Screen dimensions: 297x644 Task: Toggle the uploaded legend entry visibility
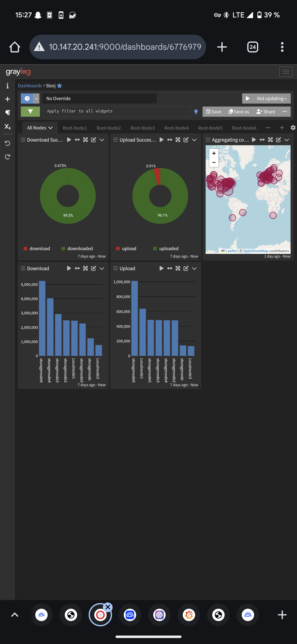point(166,249)
